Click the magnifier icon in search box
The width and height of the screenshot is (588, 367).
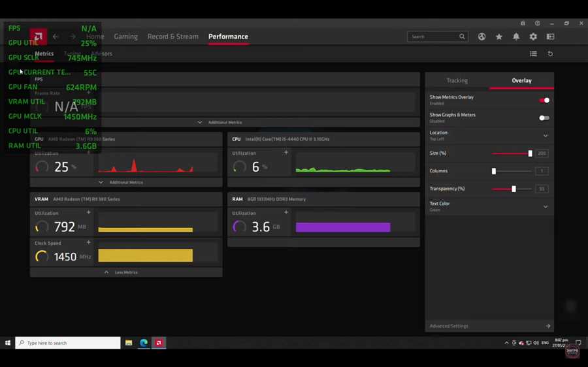pyautogui.click(x=462, y=37)
